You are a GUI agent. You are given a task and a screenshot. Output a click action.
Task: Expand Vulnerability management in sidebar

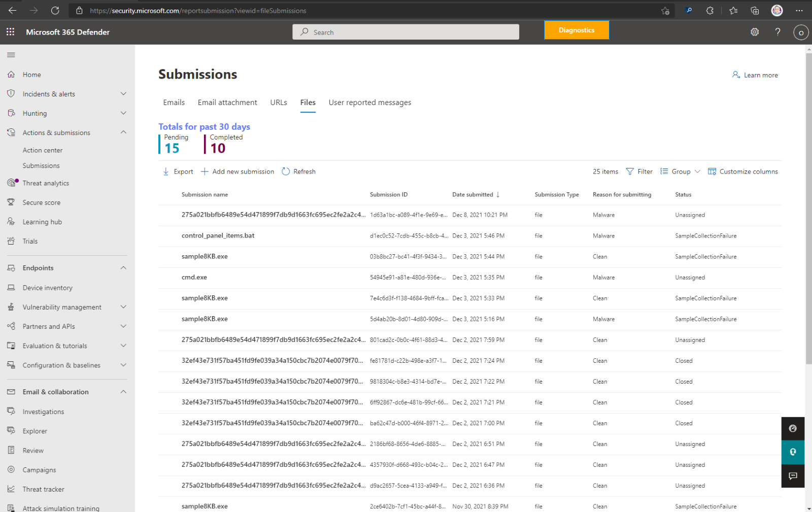pyautogui.click(x=123, y=306)
